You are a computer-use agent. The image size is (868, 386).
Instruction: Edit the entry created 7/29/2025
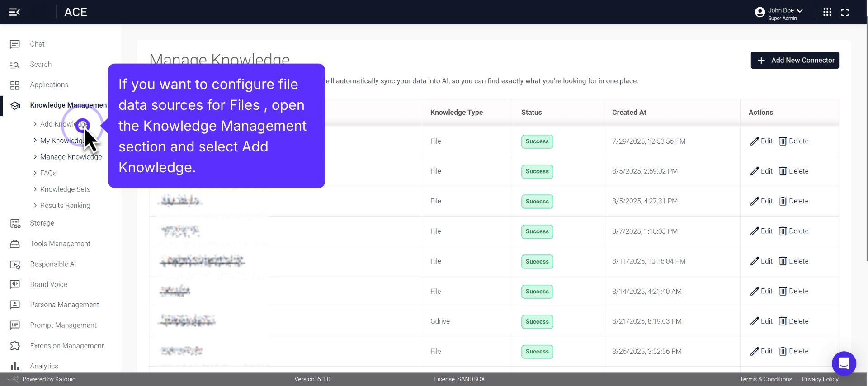[x=761, y=141]
